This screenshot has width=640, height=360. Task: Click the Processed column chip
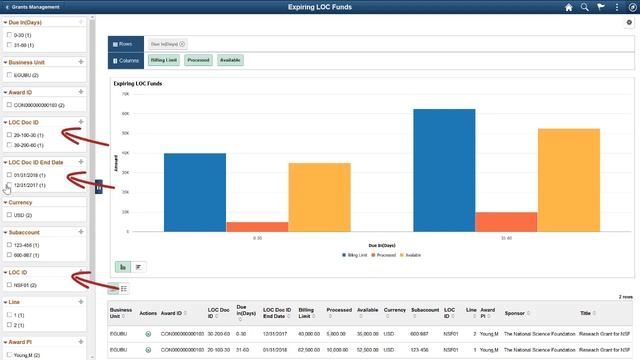click(x=198, y=60)
